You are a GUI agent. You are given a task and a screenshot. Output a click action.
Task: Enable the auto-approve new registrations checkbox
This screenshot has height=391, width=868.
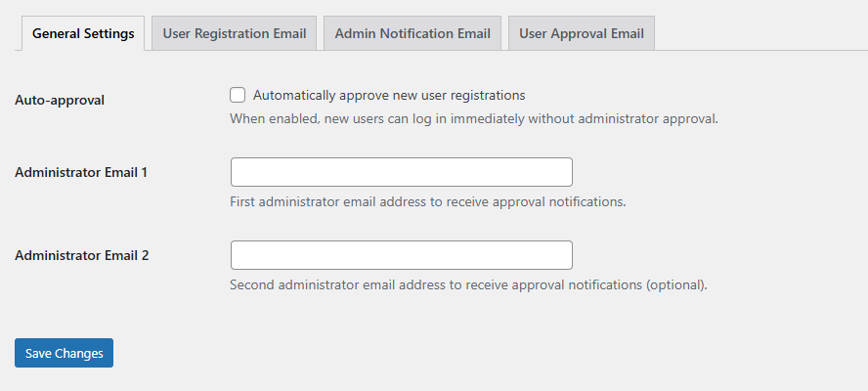coord(238,96)
